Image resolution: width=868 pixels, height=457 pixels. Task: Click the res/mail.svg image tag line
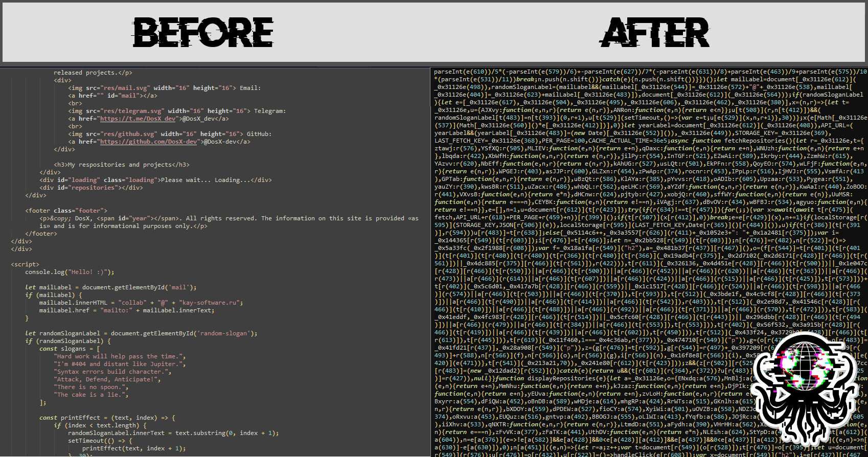click(x=165, y=88)
